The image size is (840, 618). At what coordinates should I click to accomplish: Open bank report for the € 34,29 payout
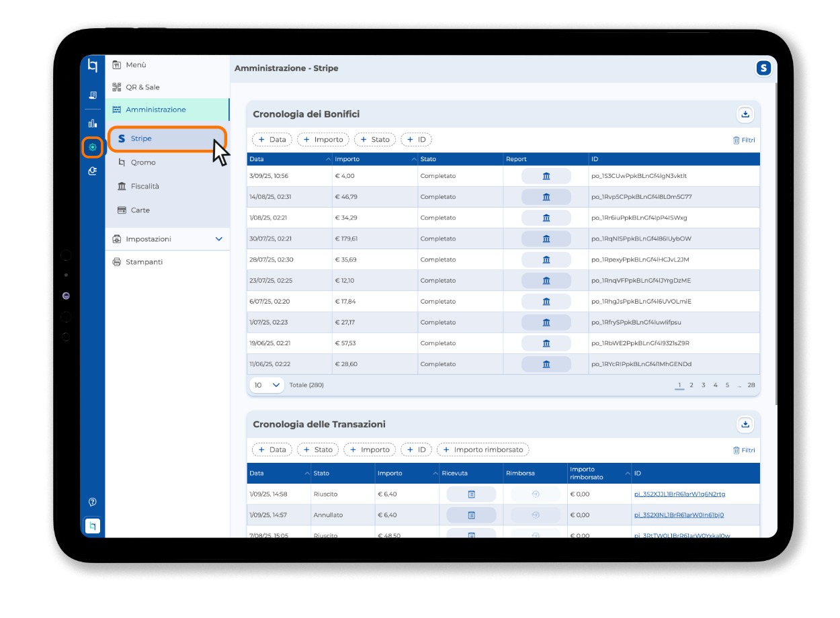(x=546, y=218)
